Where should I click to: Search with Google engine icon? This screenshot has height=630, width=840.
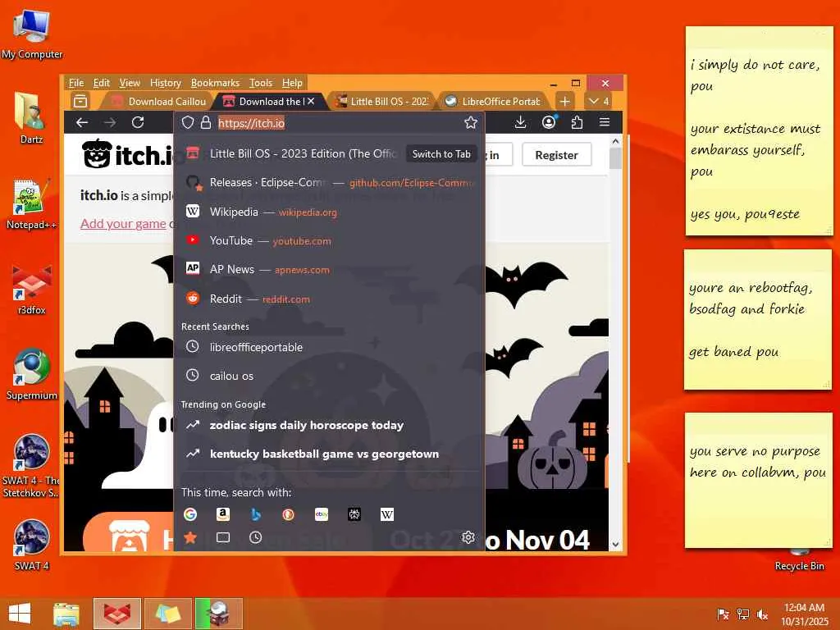[x=190, y=514]
